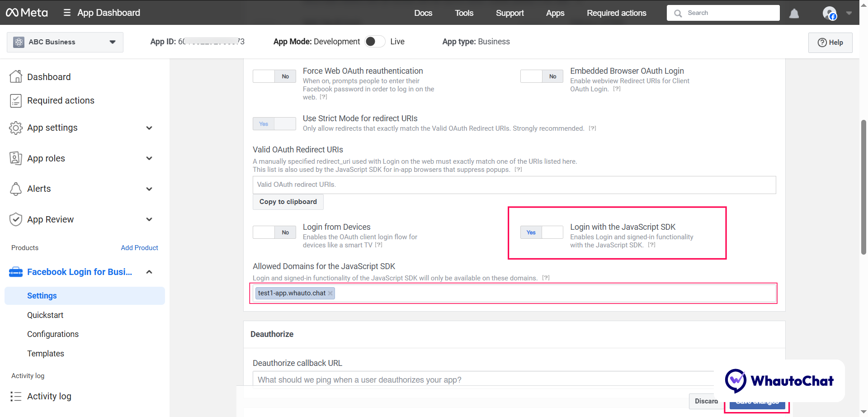Viewport: 868px width, 417px height.
Task: Click the profile avatar icon
Action: pos(829,13)
